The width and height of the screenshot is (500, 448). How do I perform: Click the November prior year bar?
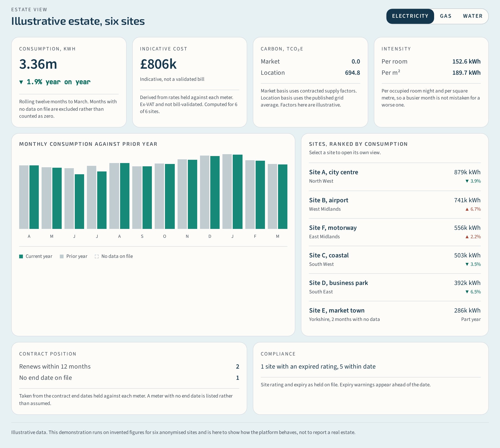pyautogui.click(x=182, y=194)
